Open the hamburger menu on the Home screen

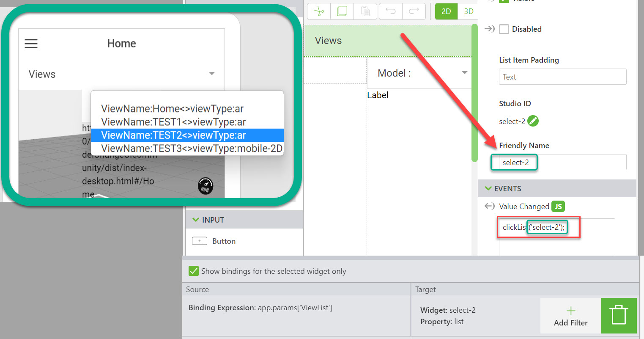point(31,43)
